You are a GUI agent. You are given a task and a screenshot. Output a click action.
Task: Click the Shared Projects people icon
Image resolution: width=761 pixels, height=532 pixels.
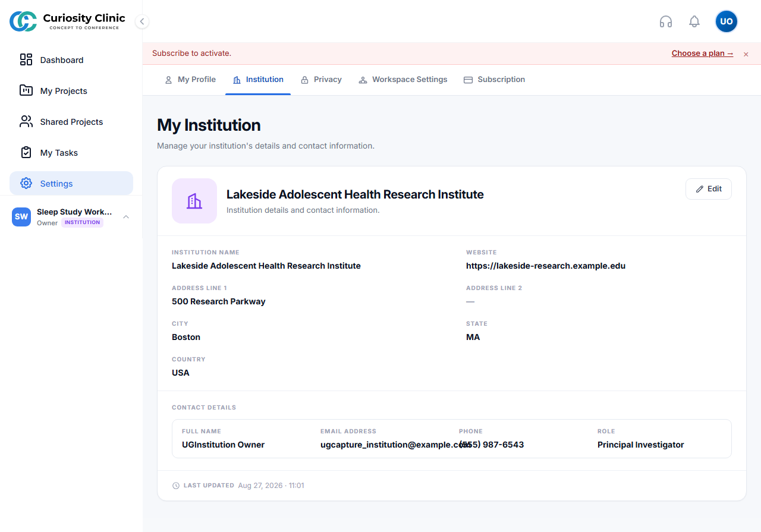26,121
